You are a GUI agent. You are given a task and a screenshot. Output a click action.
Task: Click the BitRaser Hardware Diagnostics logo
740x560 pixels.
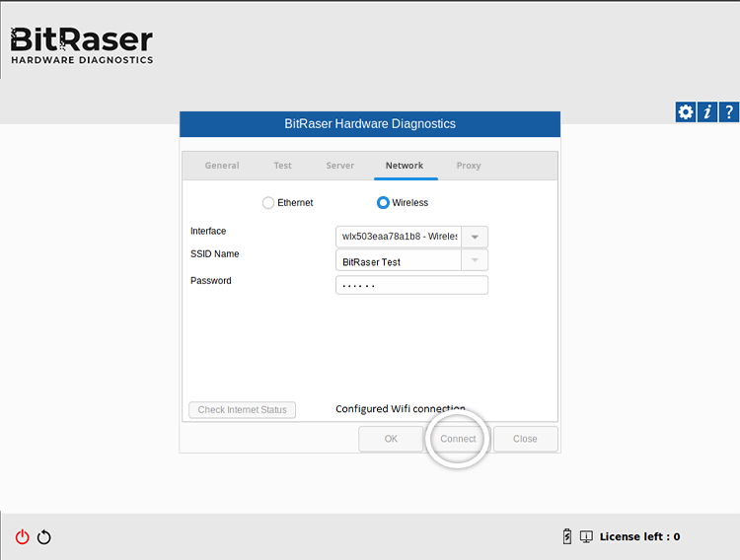tap(82, 45)
